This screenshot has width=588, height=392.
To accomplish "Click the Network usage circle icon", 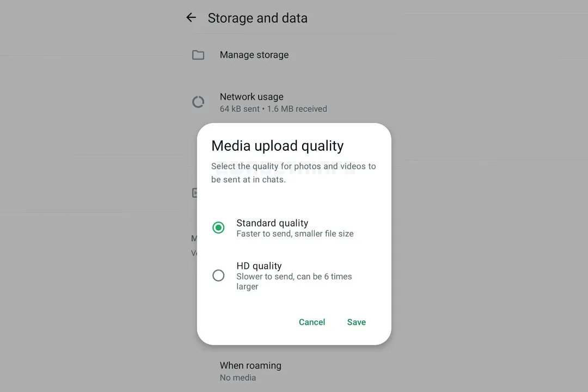I will click(198, 102).
